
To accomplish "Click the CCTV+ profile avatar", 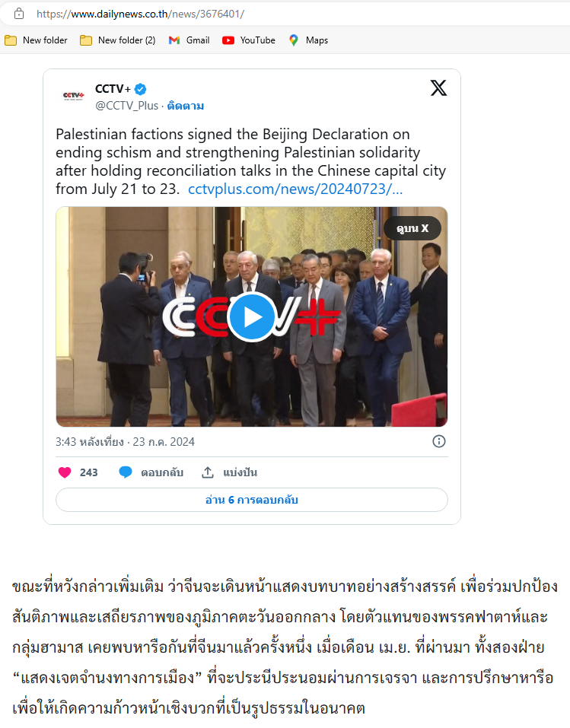I will 73,96.
